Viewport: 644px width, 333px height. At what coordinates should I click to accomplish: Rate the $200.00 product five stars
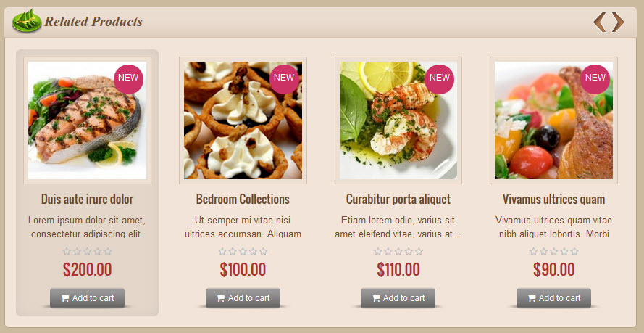pos(108,251)
